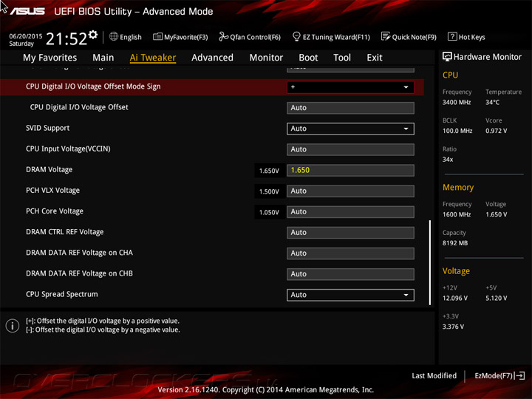Click the 1.050V PCH Core reading
The image size is (532, 399).
269,212
